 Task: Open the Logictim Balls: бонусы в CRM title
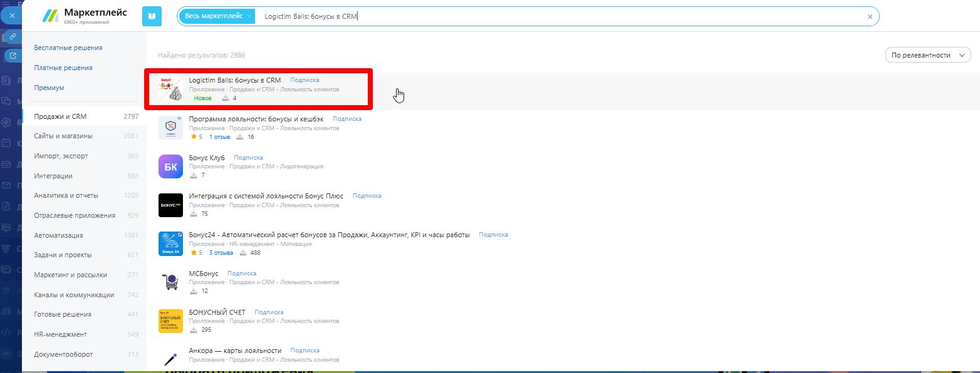click(x=235, y=80)
